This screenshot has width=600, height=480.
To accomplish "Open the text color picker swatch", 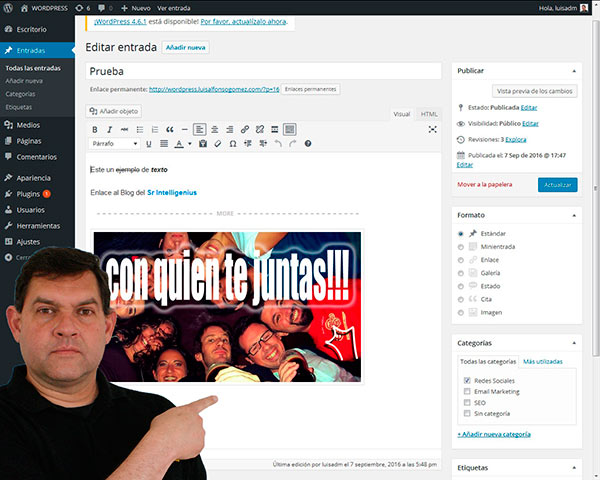I will 179,144.
